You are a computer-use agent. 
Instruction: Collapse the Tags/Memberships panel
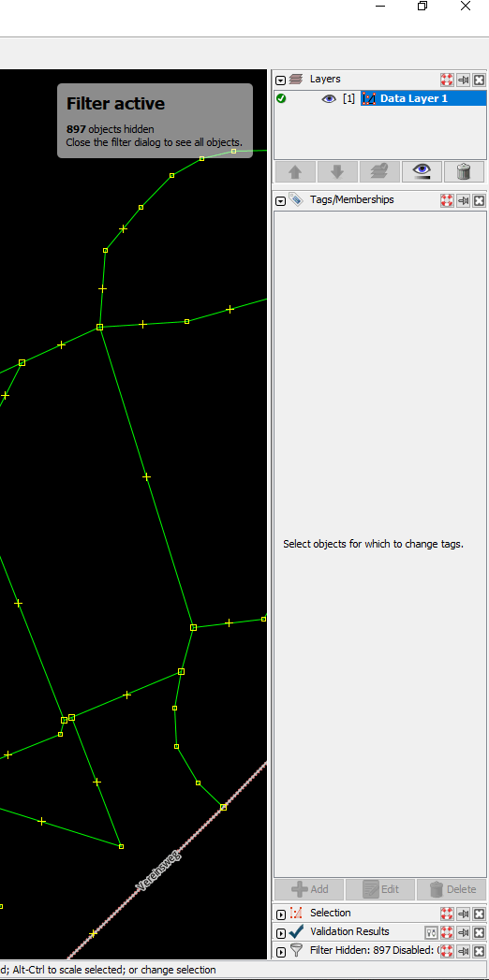281,200
